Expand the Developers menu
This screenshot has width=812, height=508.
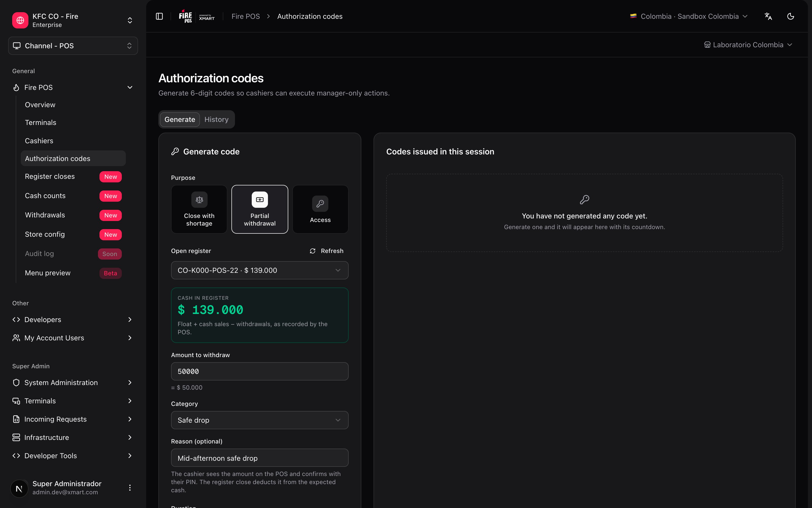tap(73, 320)
